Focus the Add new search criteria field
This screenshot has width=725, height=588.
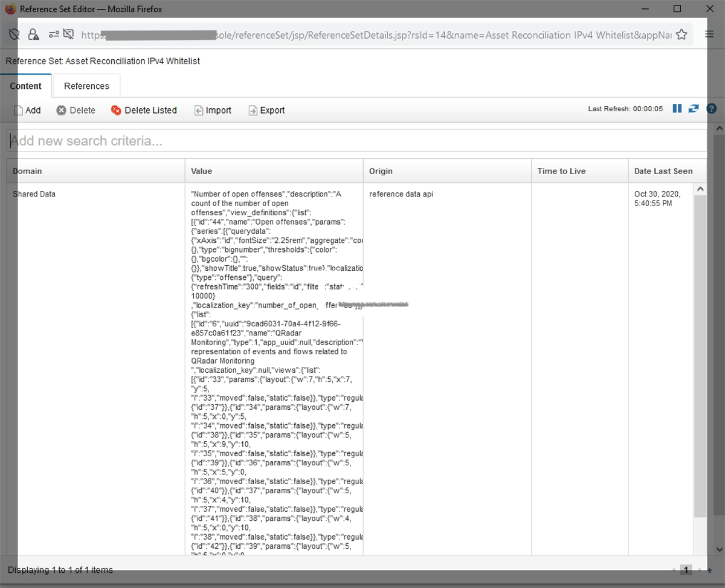pos(356,141)
